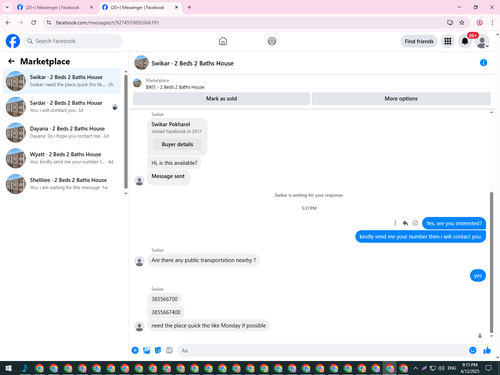
Task: Open install/cast icon in address bar
Action: [x=450, y=22]
